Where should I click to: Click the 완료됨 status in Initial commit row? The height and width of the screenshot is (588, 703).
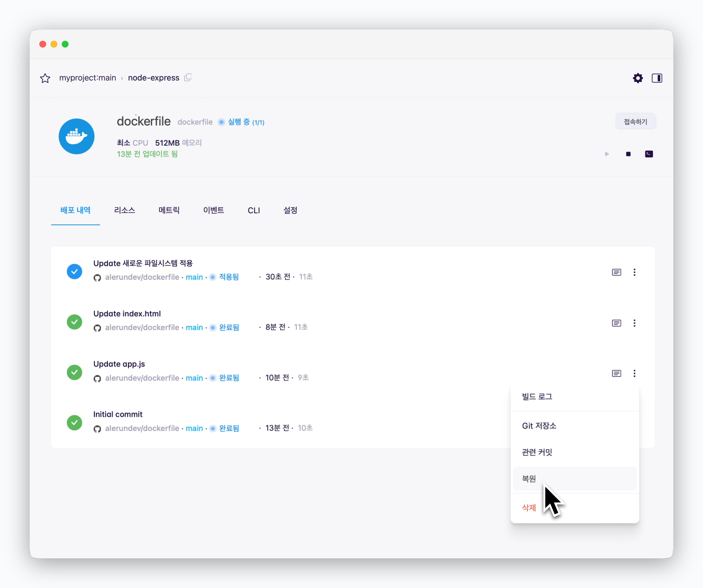[x=229, y=428]
